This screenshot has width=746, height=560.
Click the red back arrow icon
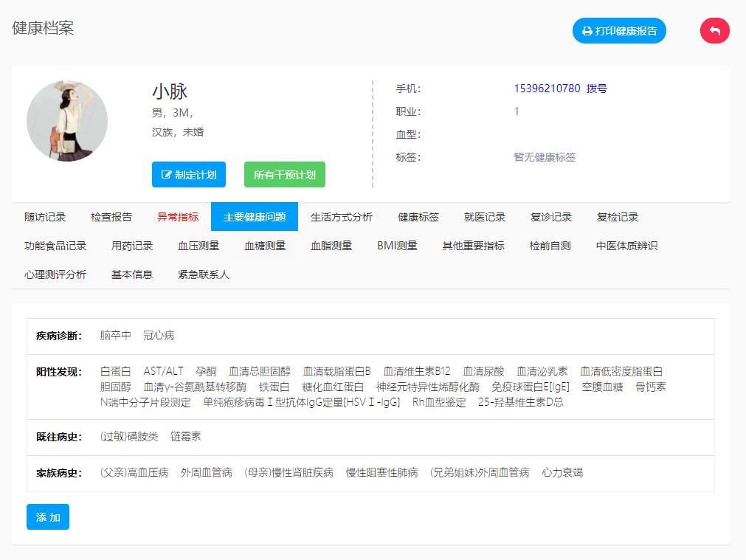[x=714, y=31]
